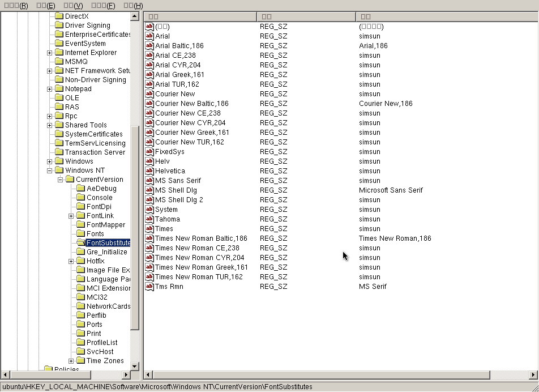Click the value icon next to Arial CE,238
The image size is (539, 392).
[149, 56]
